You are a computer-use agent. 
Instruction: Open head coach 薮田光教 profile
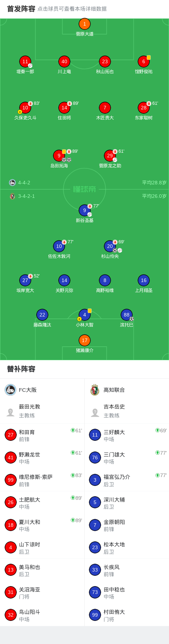(x=42, y=411)
